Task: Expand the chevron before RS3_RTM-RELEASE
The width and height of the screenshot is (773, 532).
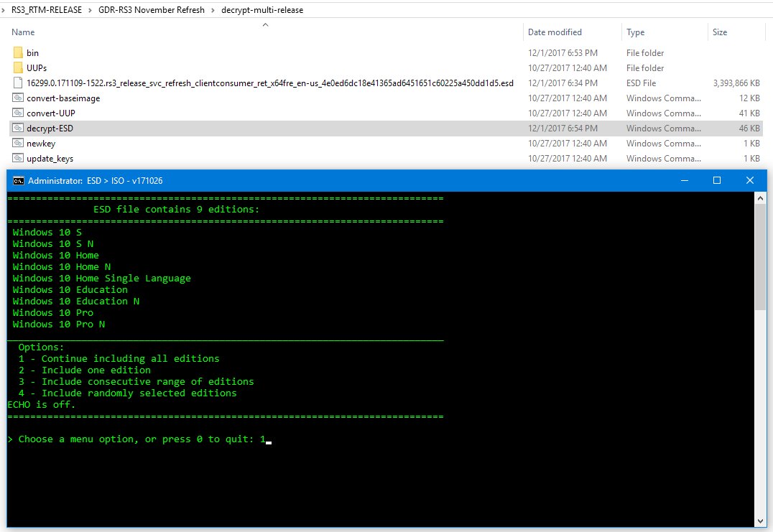Action: click(x=4, y=10)
